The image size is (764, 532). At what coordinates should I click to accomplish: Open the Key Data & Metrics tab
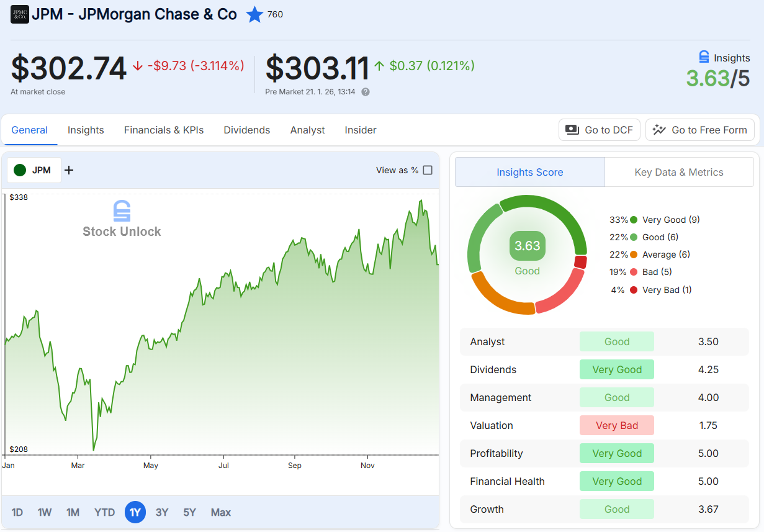(x=679, y=171)
